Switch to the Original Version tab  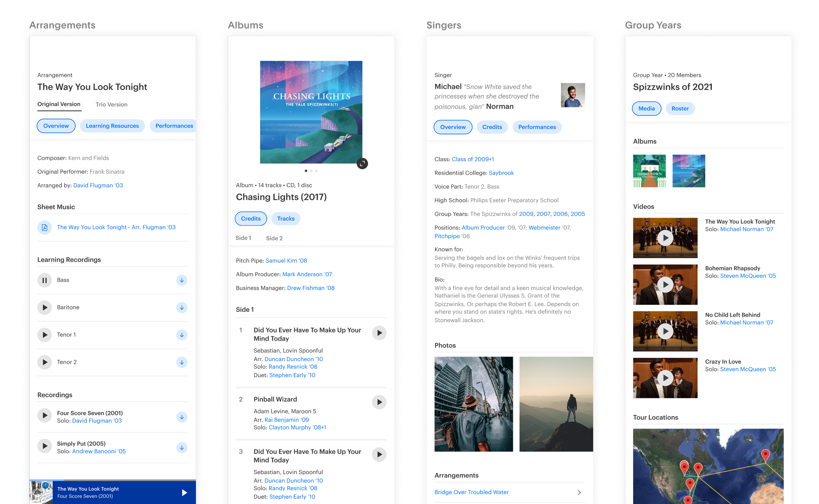[x=59, y=104]
